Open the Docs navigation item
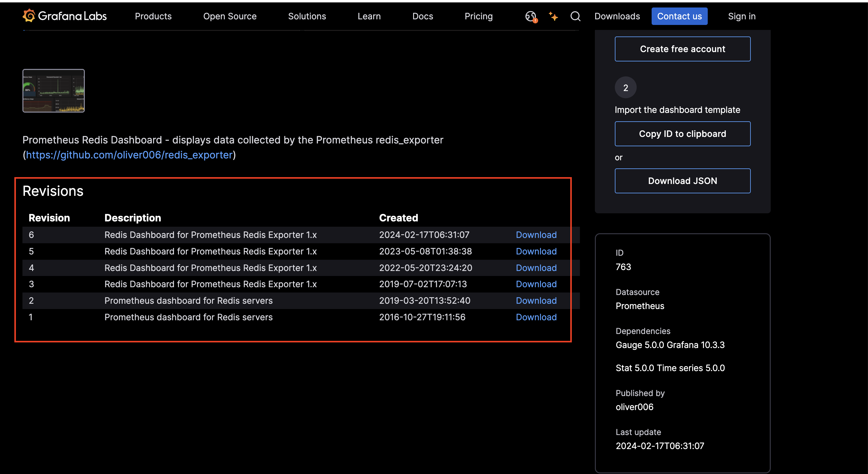The width and height of the screenshot is (868, 474). click(x=422, y=16)
